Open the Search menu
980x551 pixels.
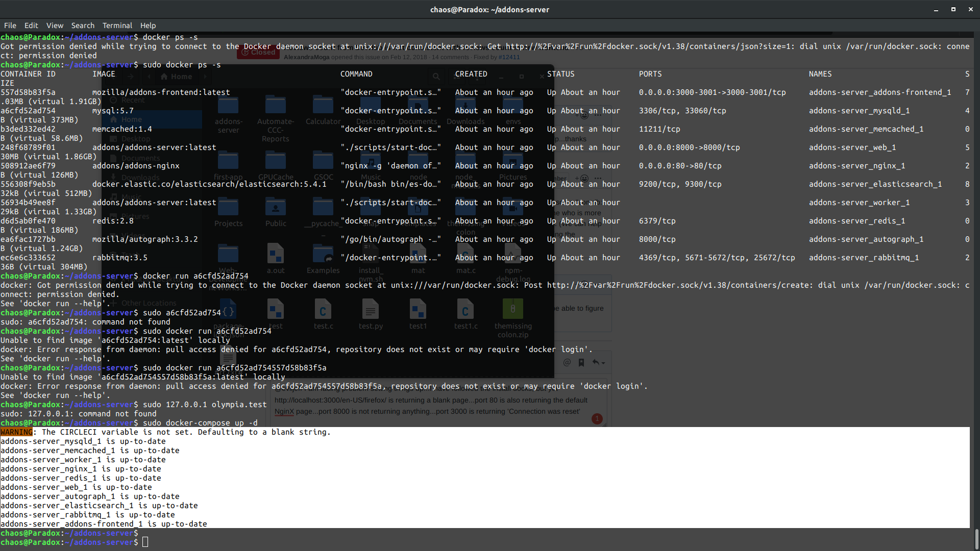(83, 26)
